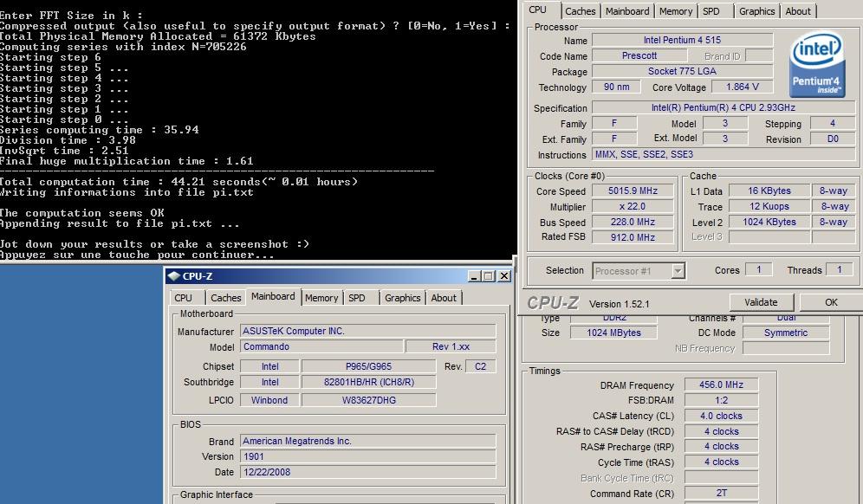Open Graphics tab in the Mainboard CPU-Z window
The width and height of the screenshot is (863, 504).
[402, 298]
